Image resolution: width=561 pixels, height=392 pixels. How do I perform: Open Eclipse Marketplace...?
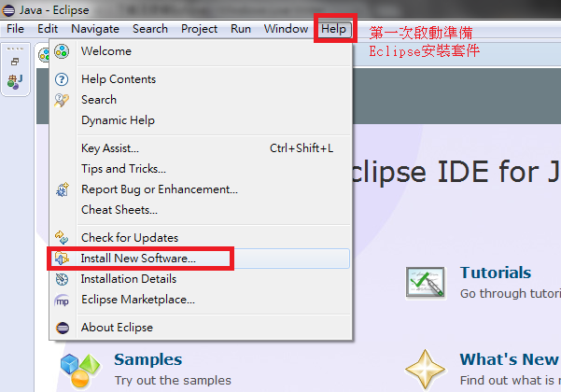point(200,300)
